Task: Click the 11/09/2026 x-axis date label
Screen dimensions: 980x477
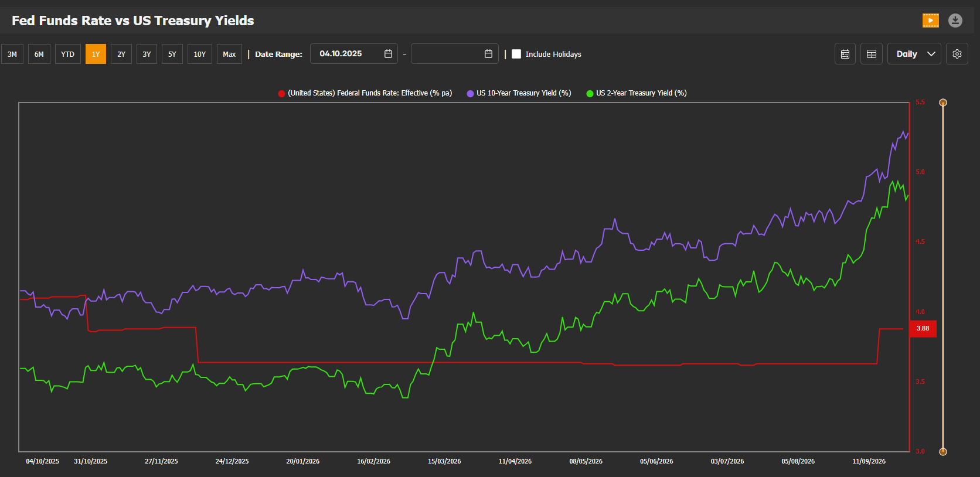Action: click(869, 462)
